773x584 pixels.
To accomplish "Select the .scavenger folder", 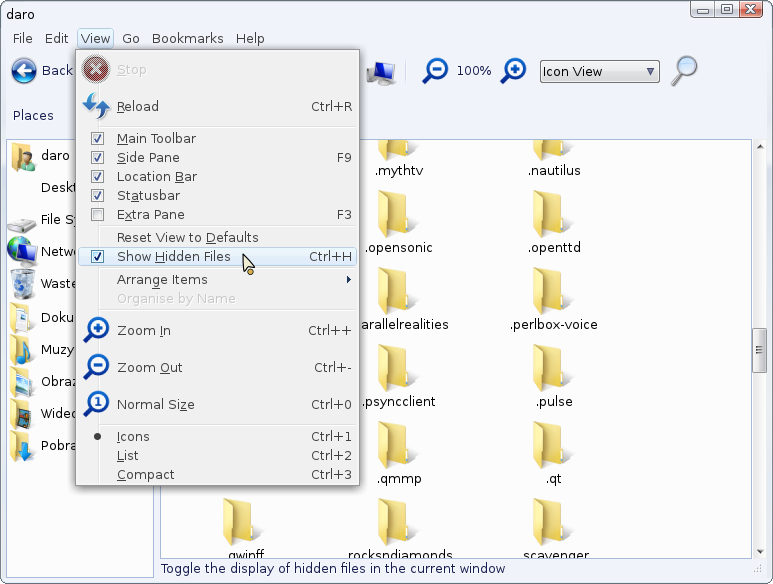I will click(555, 528).
